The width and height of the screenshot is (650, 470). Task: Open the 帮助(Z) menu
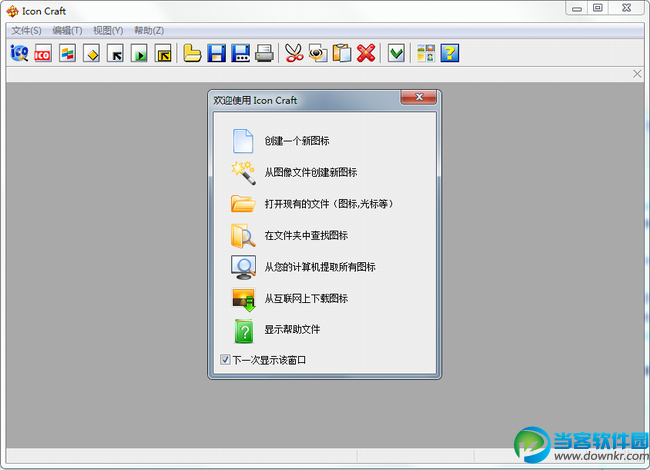pos(149,31)
